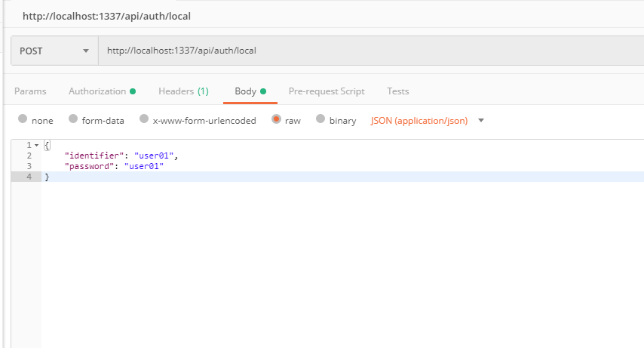Viewport: 644px width, 348px height.
Task: Click the "password" key in the body
Action: (89, 166)
